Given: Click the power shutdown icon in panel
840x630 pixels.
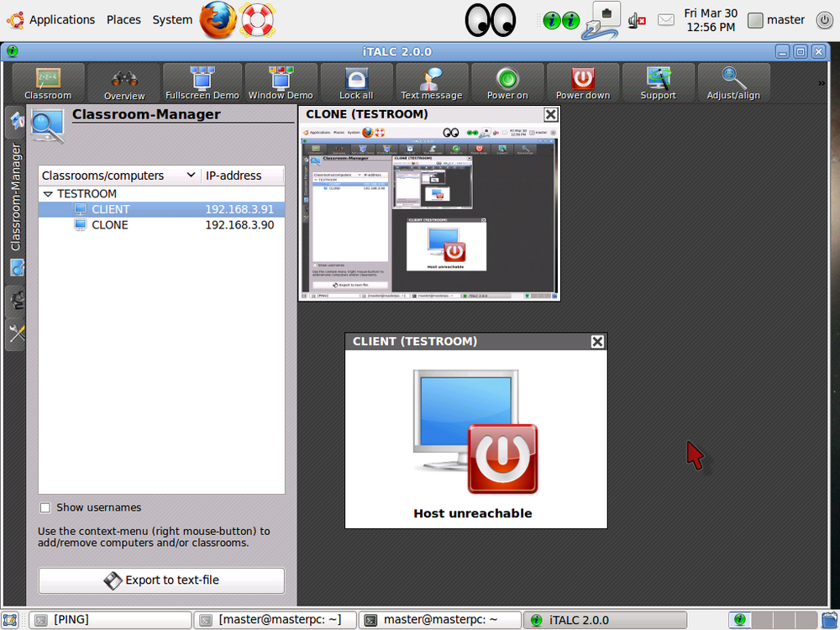Looking at the screenshot, I should 825,20.
